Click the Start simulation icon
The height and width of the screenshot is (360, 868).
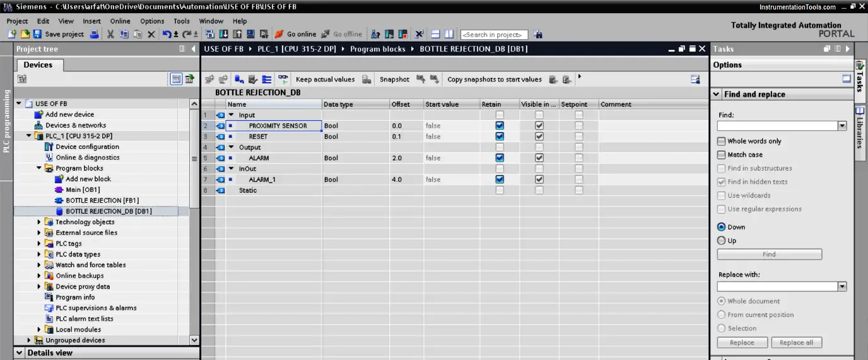pyautogui.click(x=250, y=34)
